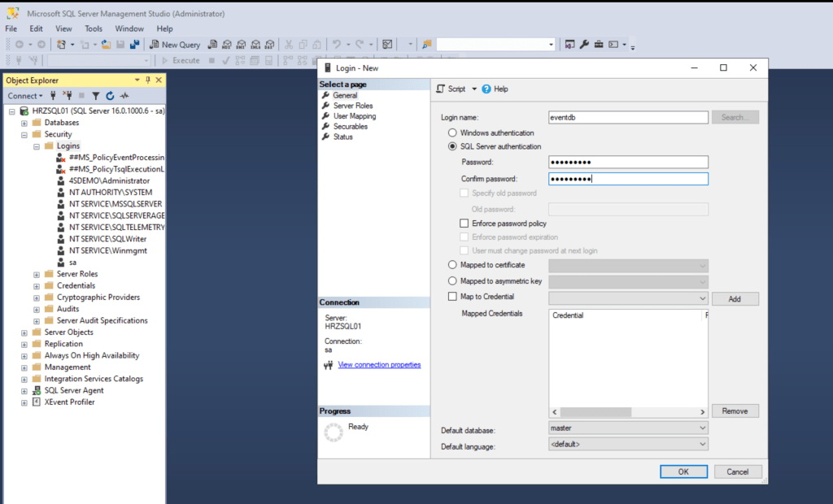The image size is (833, 504).
Task: Click the sa login user icon
Action: click(x=61, y=263)
